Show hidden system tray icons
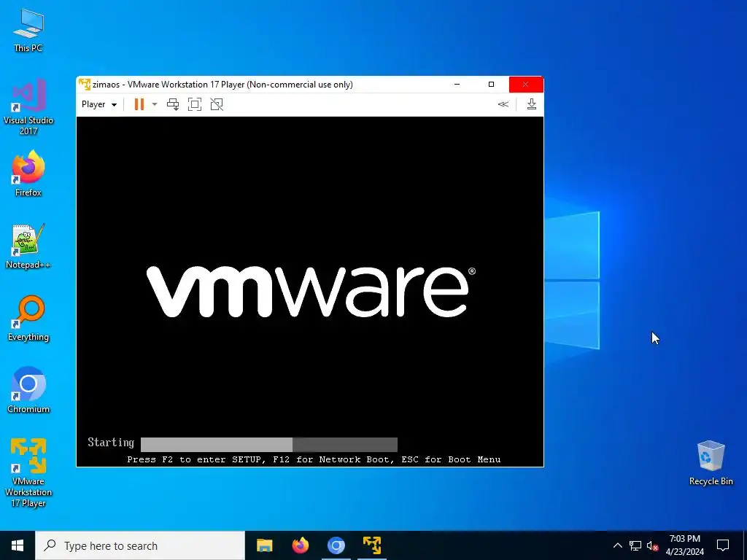747x560 pixels. (617, 545)
